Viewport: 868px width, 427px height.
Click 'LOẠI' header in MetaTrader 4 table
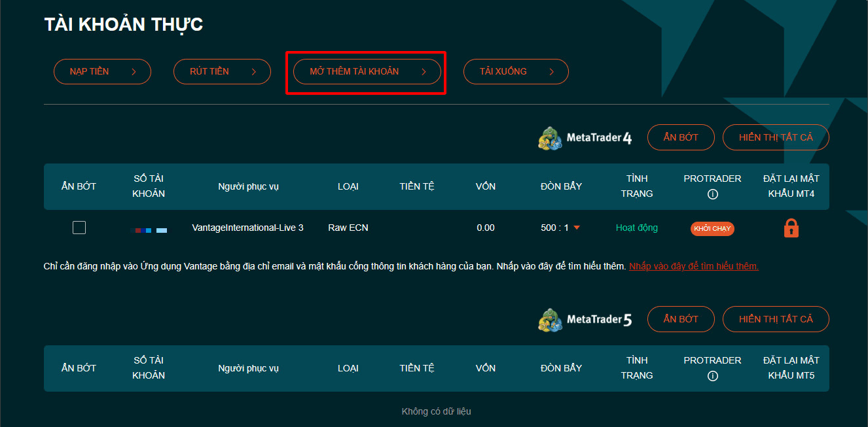click(x=348, y=186)
